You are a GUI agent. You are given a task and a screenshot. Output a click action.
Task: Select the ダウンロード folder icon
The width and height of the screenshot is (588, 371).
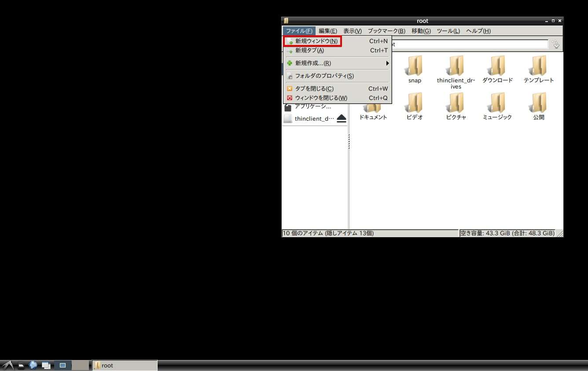click(x=497, y=66)
